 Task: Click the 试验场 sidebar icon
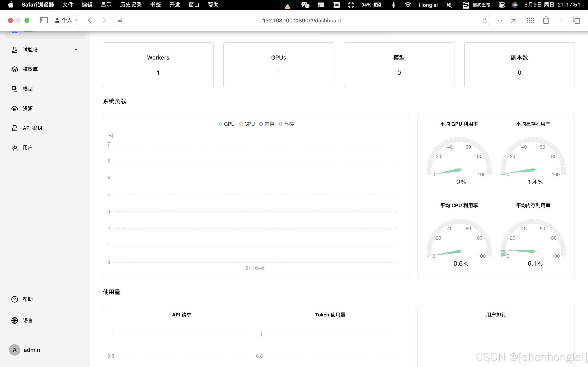coord(15,50)
